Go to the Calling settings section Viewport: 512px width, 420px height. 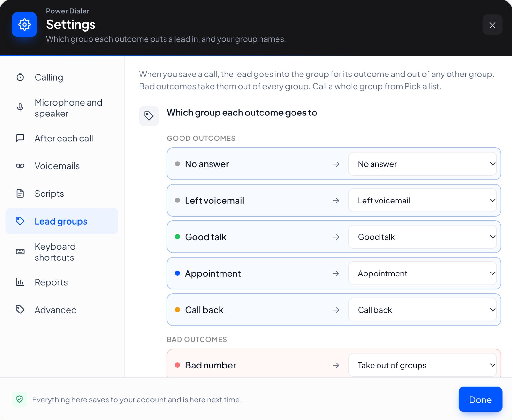tap(62, 77)
